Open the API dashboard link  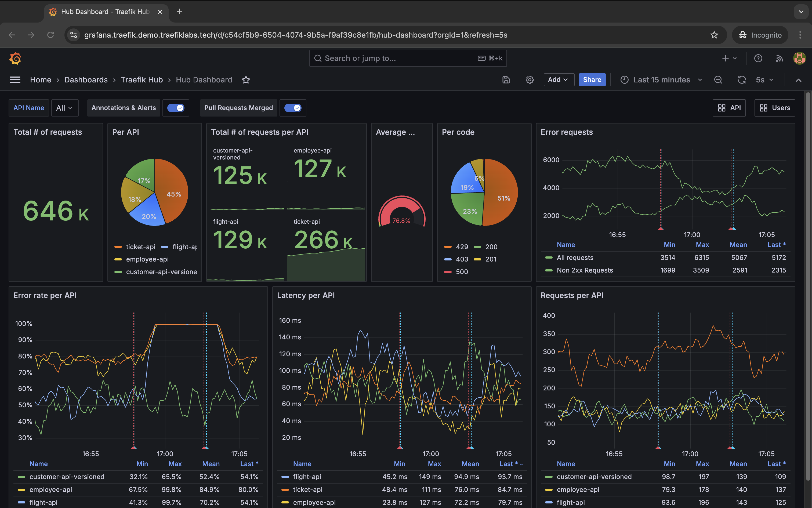(x=729, y=108)
